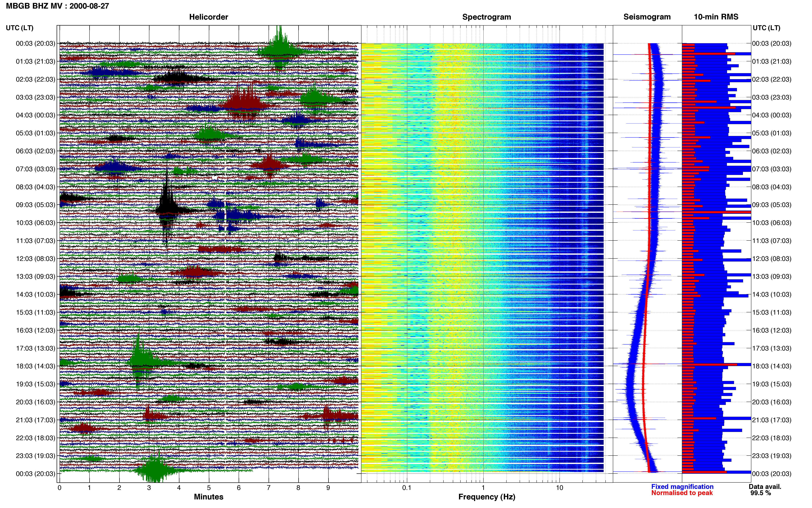Click the 'Helicorder' panel heading
The width and height of the screenshot is (812, 508).
(x=209, y=17)
